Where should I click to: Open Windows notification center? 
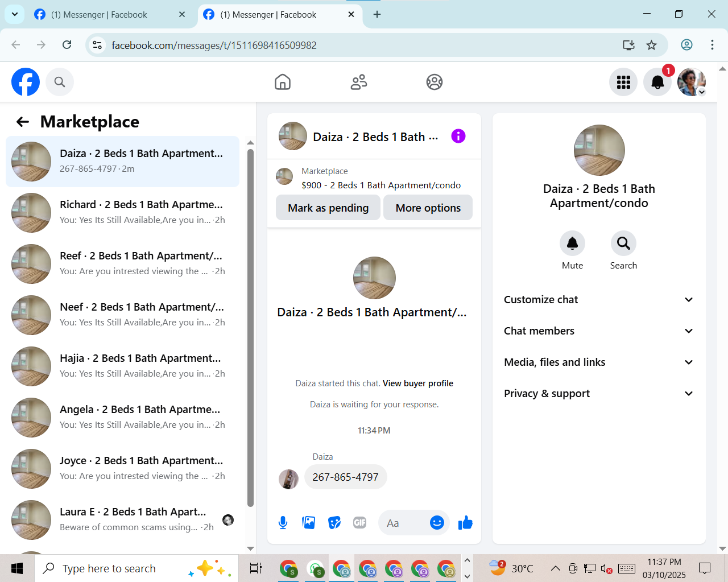point(705,568)
